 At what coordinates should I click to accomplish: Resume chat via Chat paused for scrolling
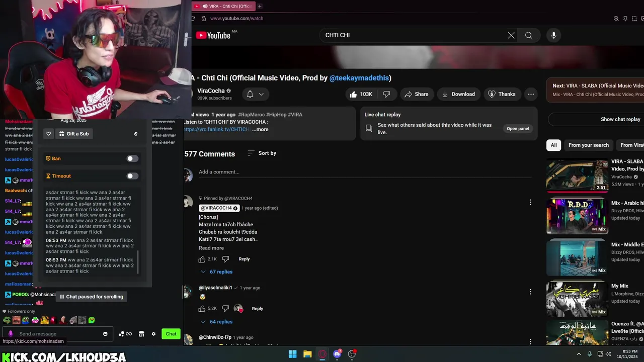pyautogui.click(x=91, y=297)
